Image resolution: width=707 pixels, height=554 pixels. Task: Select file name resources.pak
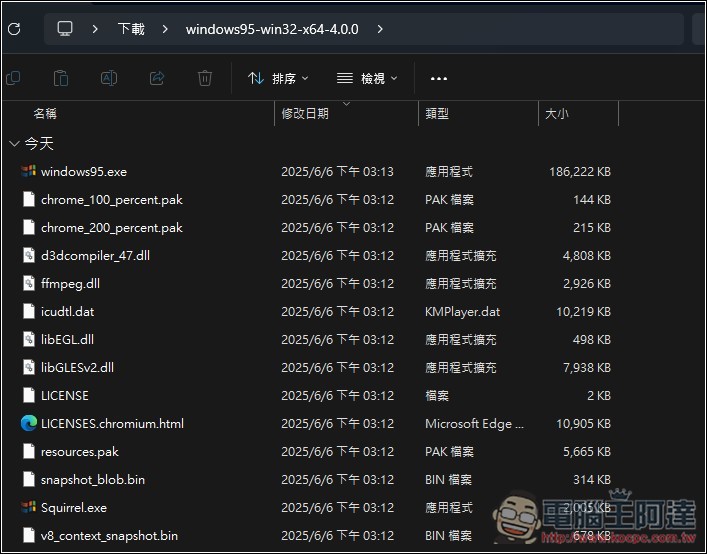click(80, 452)
